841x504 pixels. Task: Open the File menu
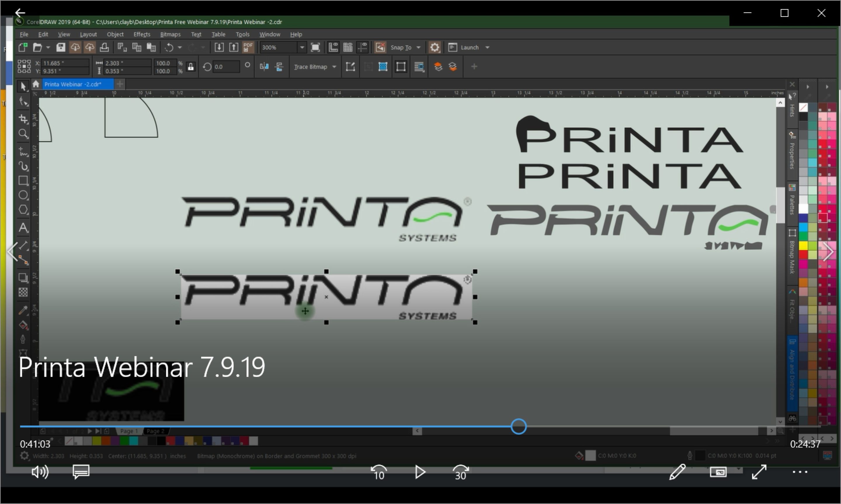pos(24,34)
